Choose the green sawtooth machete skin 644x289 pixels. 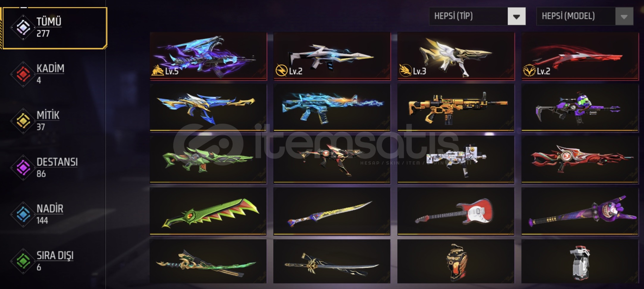coord(208,211)
